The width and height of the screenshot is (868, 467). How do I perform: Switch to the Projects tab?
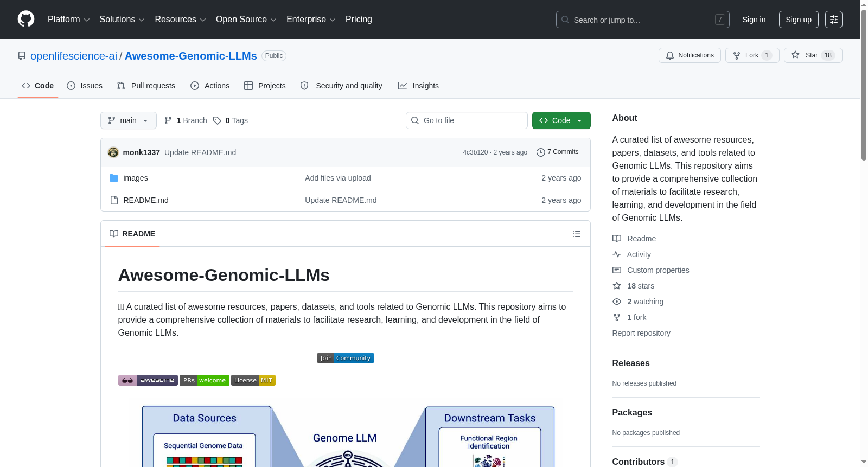265,86
